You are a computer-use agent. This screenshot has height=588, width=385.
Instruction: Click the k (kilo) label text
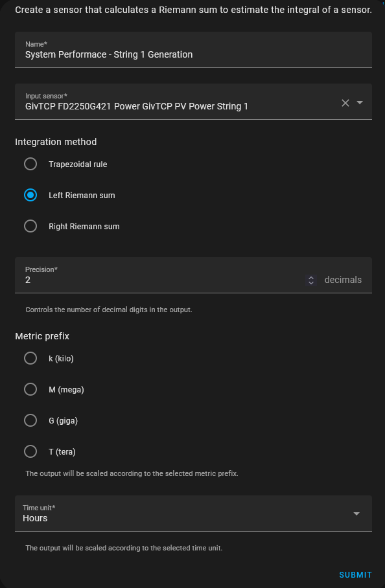click(61, 359)
